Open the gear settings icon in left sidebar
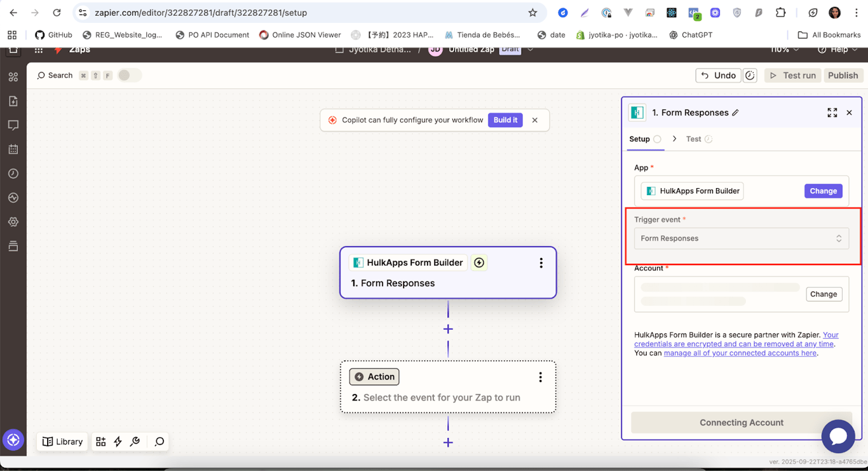 tap(13, 222)
